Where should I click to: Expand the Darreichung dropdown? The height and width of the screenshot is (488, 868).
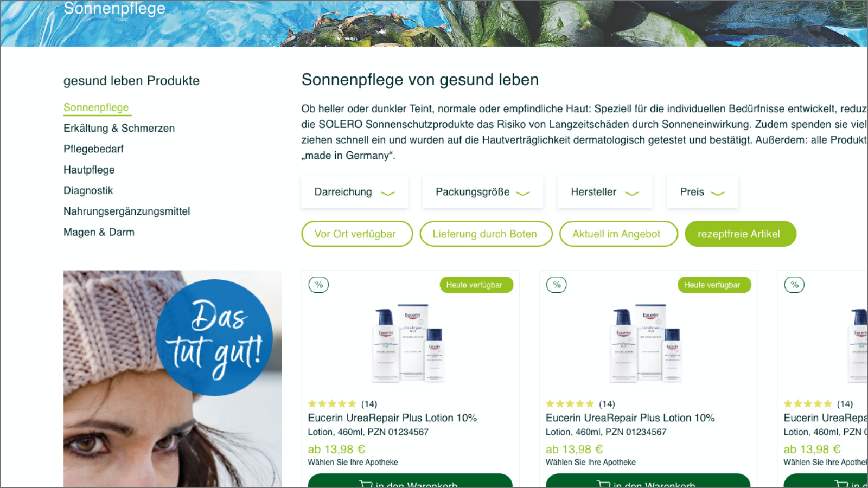(x=355, y=192)
